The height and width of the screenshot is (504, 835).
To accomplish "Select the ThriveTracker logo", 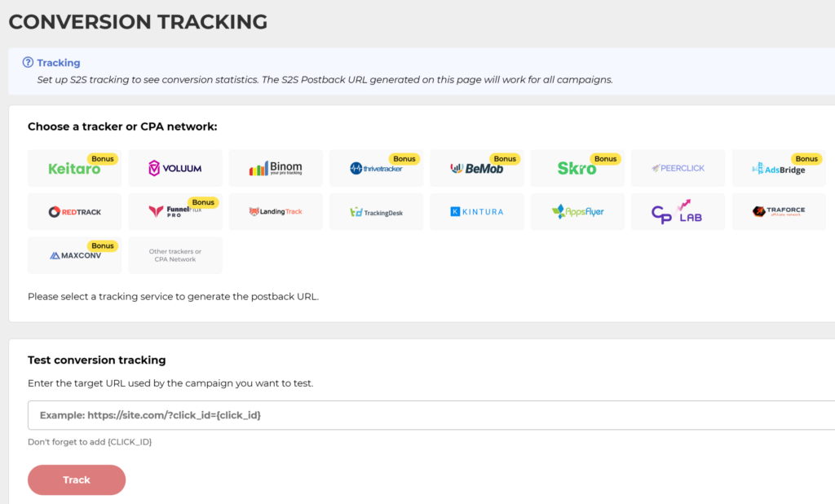I will [376, 169].
